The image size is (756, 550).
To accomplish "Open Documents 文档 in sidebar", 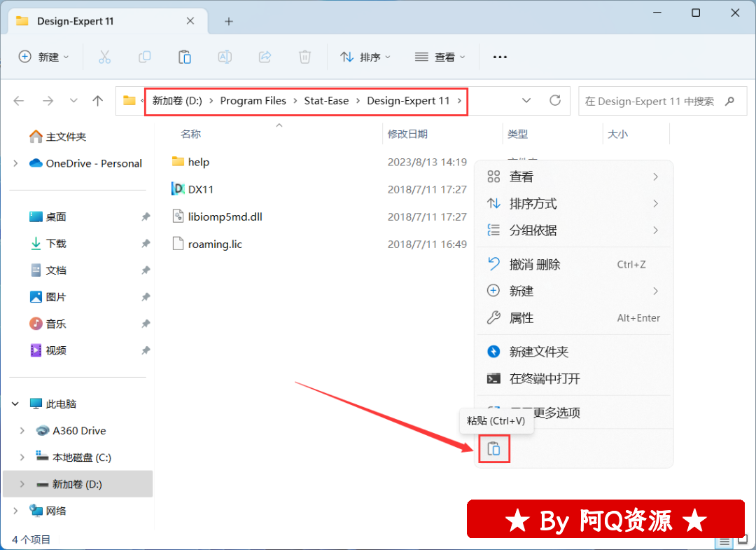I will click(48, 270).
